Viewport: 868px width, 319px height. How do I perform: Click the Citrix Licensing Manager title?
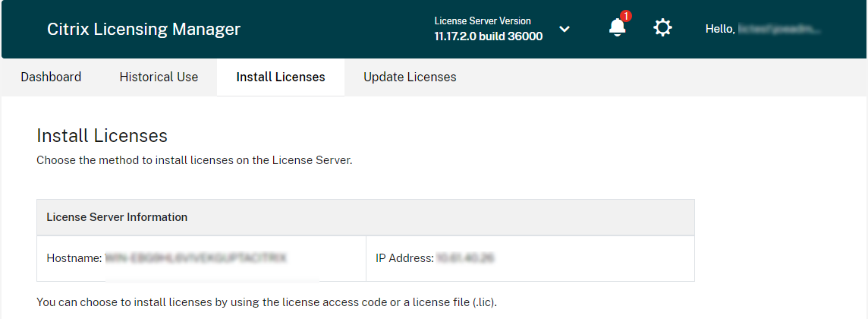143,30
